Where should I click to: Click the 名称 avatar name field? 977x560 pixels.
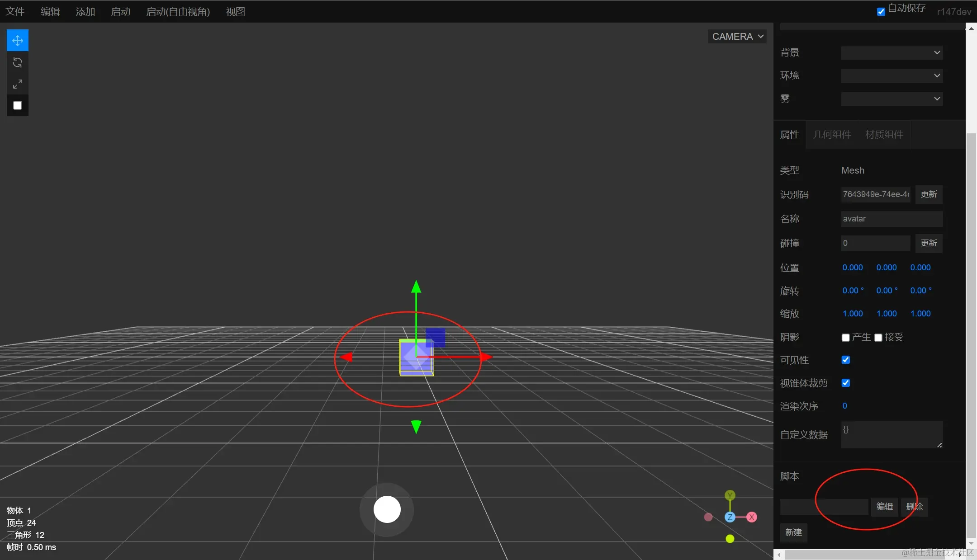pyautogui.click(x=892, y=219)
